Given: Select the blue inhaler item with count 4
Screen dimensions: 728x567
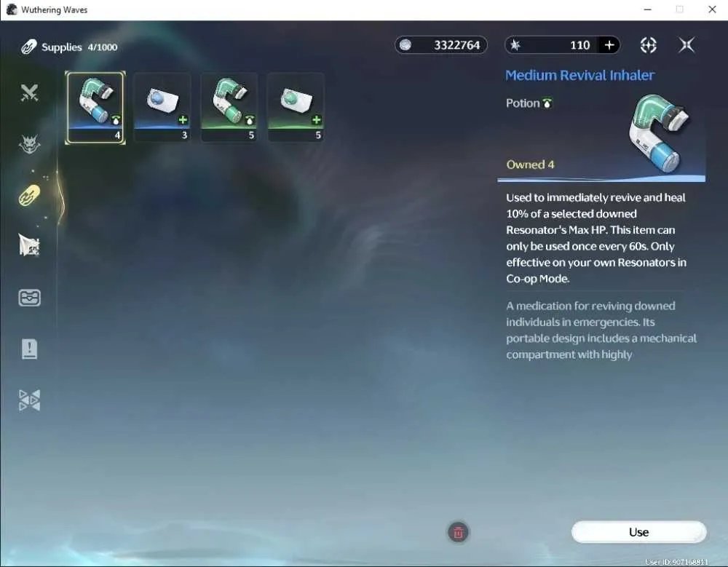Looking at the screenshot, I should click(95, 107).
